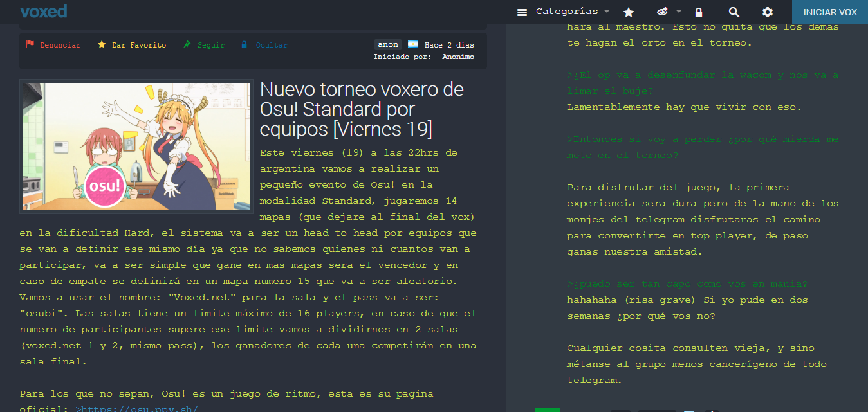Click the Voxed logo
Image resolution: width=868 pixels, height=412 pixels.
tap(43, 12)
